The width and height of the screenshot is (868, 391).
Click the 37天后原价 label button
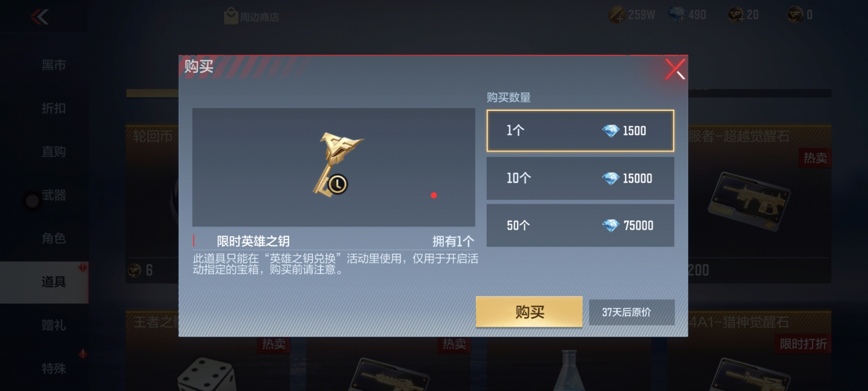tap(631, 312)
